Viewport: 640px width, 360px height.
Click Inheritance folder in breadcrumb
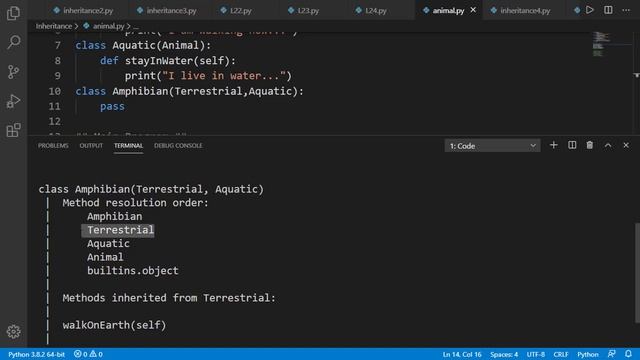tap(53, 26)
